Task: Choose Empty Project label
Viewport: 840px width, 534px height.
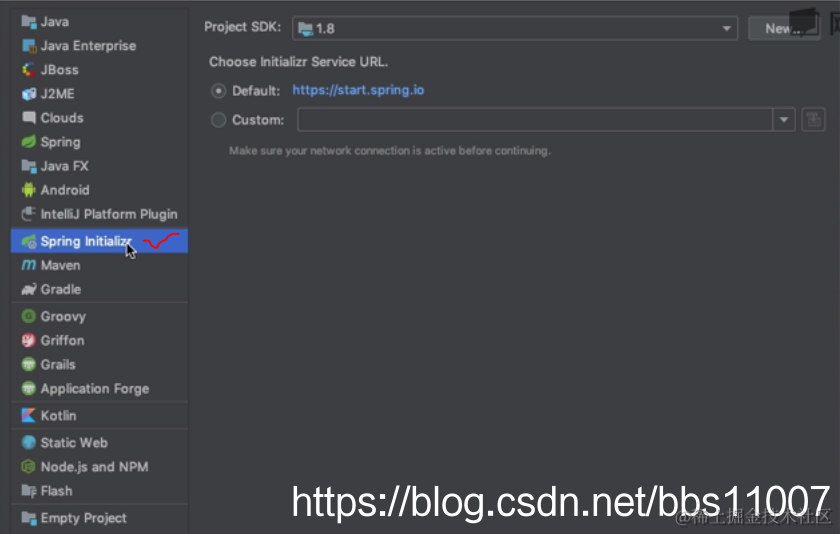Action: pos(84,518)
